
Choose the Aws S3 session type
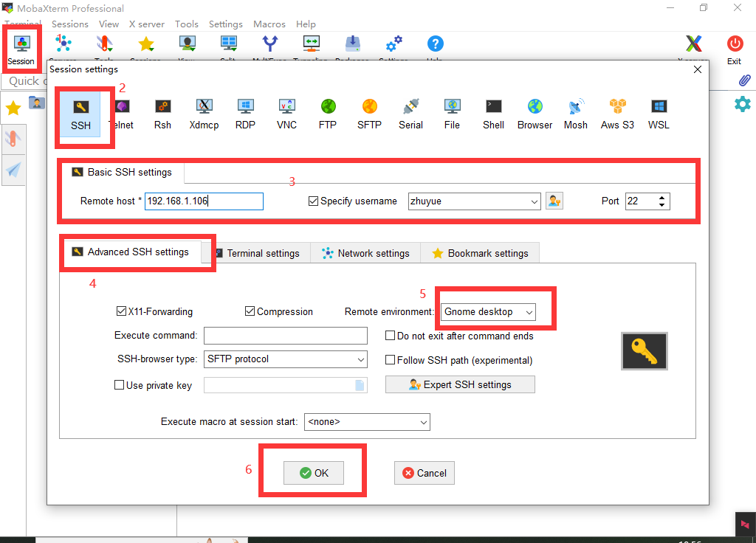(617, 114)
